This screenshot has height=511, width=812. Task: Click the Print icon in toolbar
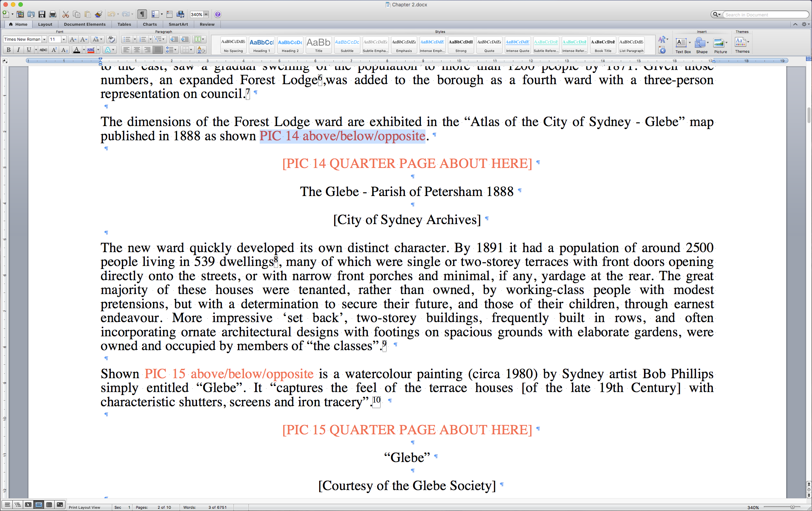click(53, 14)
